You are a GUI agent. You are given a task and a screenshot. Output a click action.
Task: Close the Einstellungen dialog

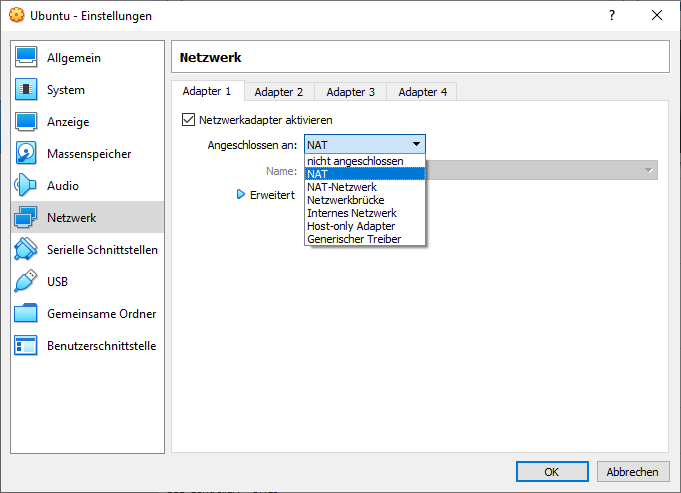tap(657, 16)
